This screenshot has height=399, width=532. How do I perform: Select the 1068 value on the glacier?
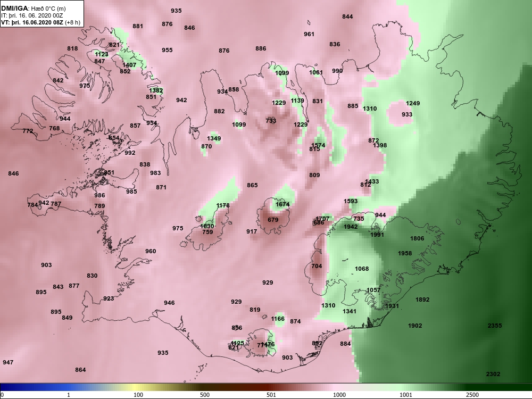pos(362,268)
